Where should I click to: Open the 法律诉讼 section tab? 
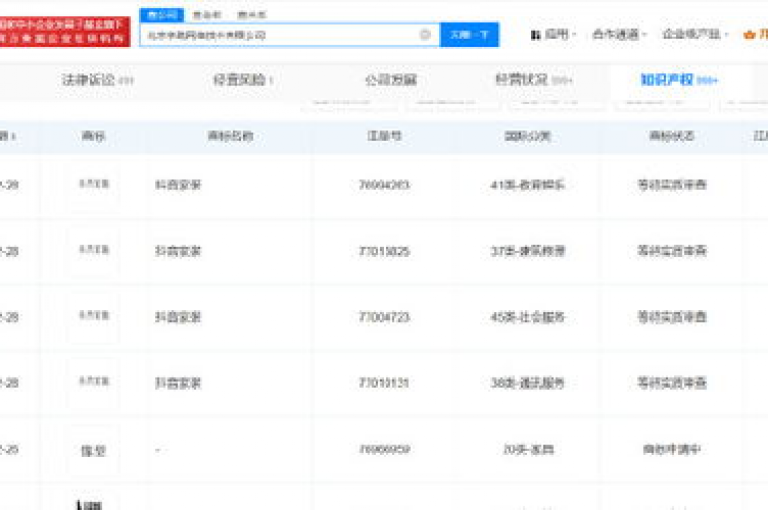pos(97,80)
